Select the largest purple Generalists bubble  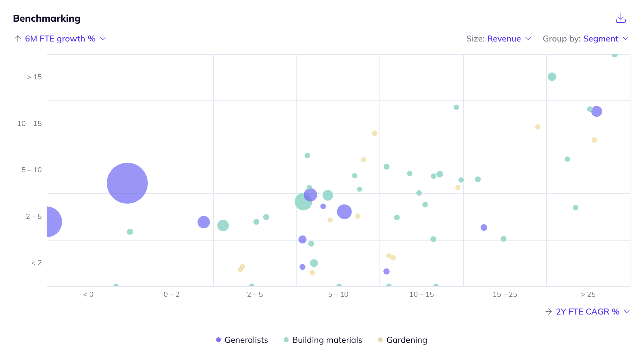pos(127,183)
